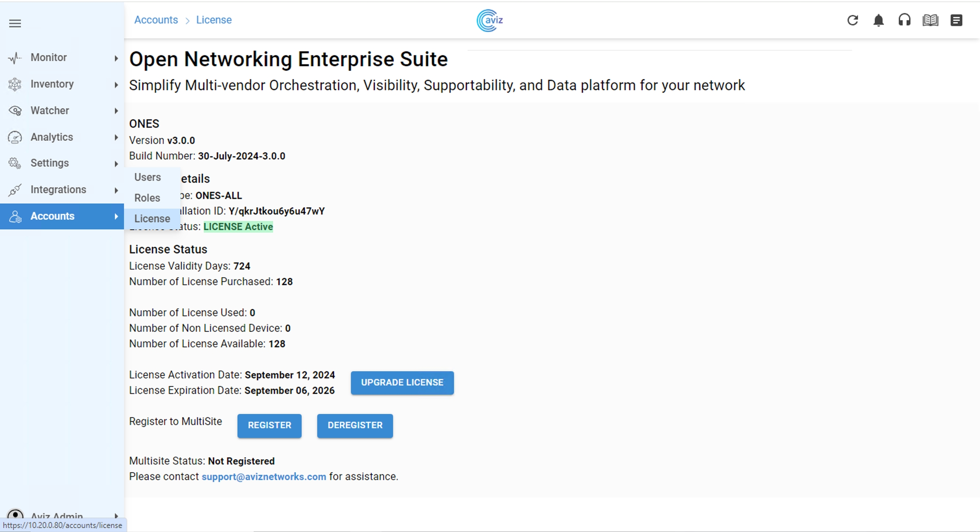Open License in the Accounts submenu

coord(152,219)
